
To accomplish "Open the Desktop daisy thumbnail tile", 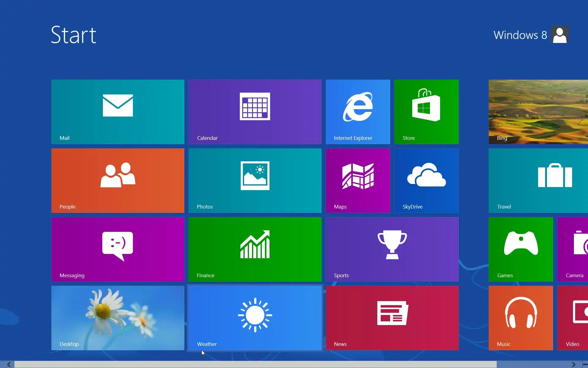I will [x=118, y=318].
